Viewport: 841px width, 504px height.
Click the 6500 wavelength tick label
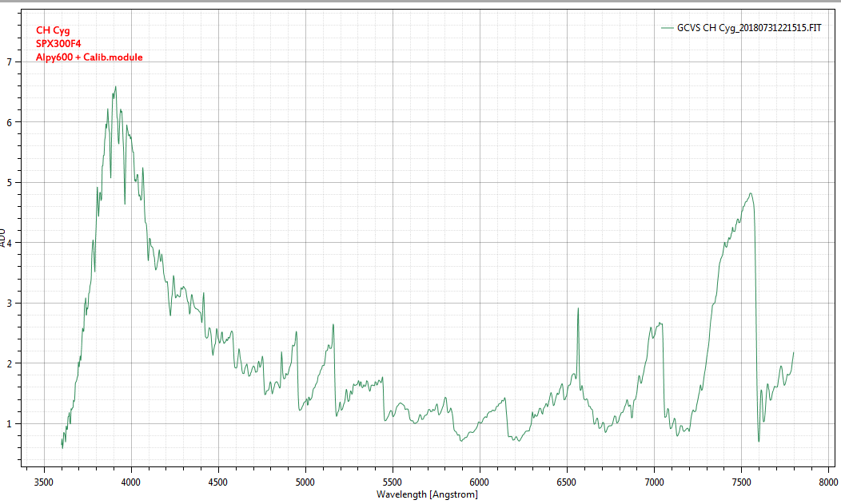point(567,482)
